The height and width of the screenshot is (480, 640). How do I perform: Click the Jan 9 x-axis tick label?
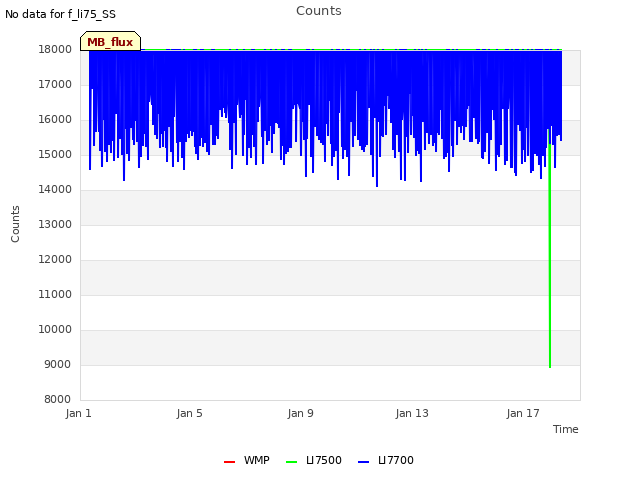pyautogui.click(x=300, y=413)
